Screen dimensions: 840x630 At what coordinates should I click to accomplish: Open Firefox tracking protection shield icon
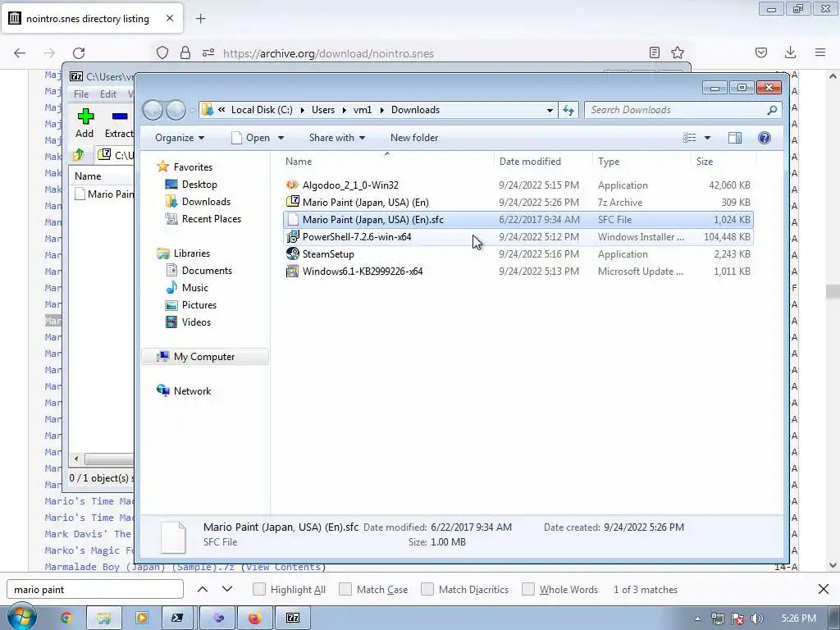[x=162, y=52]
